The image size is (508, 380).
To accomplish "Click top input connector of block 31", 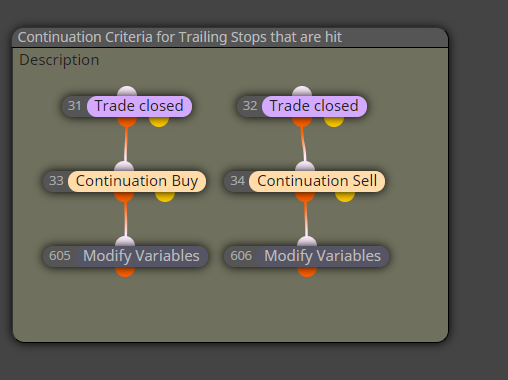I will tap(127, 91).
